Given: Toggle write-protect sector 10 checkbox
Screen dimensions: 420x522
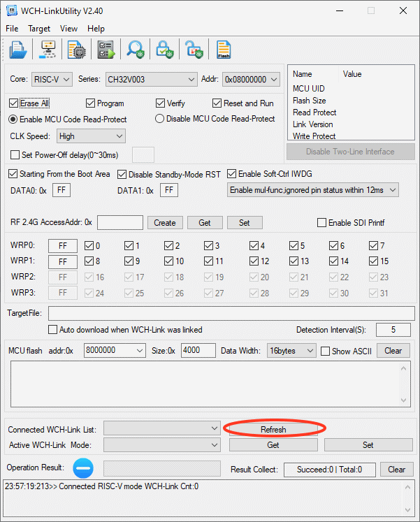Looking at the screenshot, I should [168, 261].
